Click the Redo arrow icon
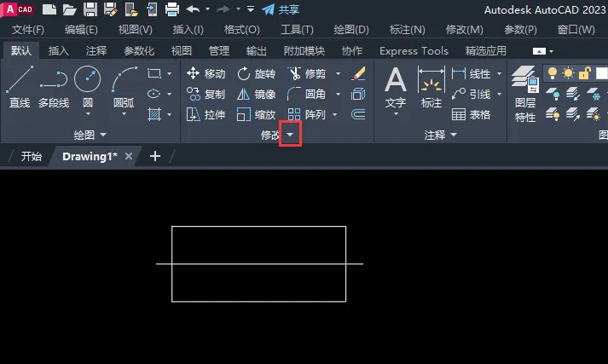Image resolution: width=608 pixels, height=364 pixels. 223,9
